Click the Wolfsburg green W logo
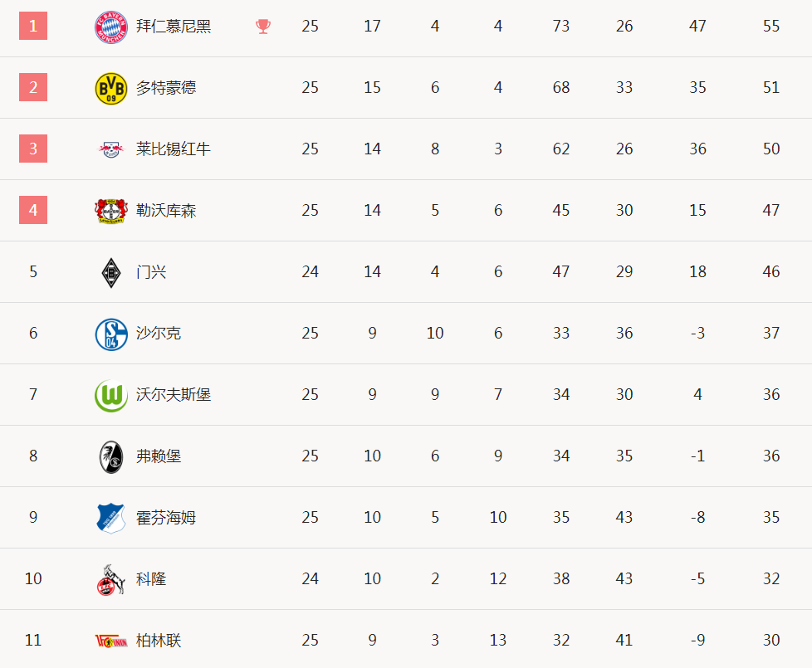 tap(110, 396)
